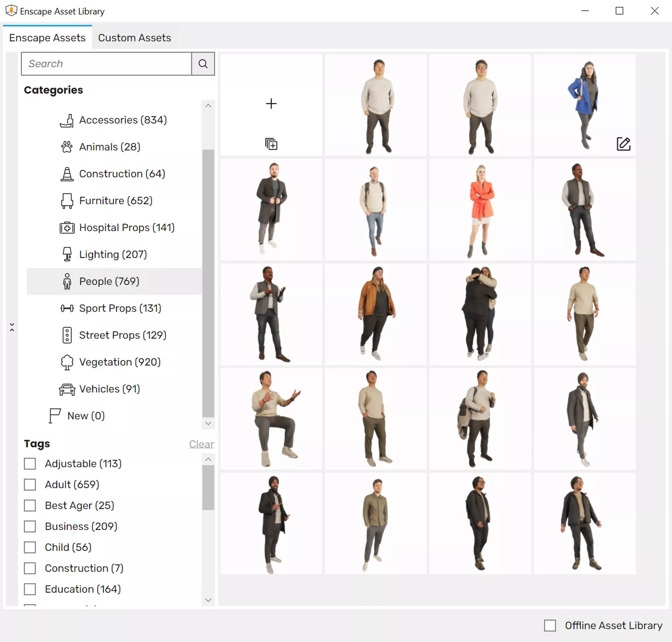The image size is (672, 642).
Task: Open the Vegetation tree icon category
Action: coord(67,362)
